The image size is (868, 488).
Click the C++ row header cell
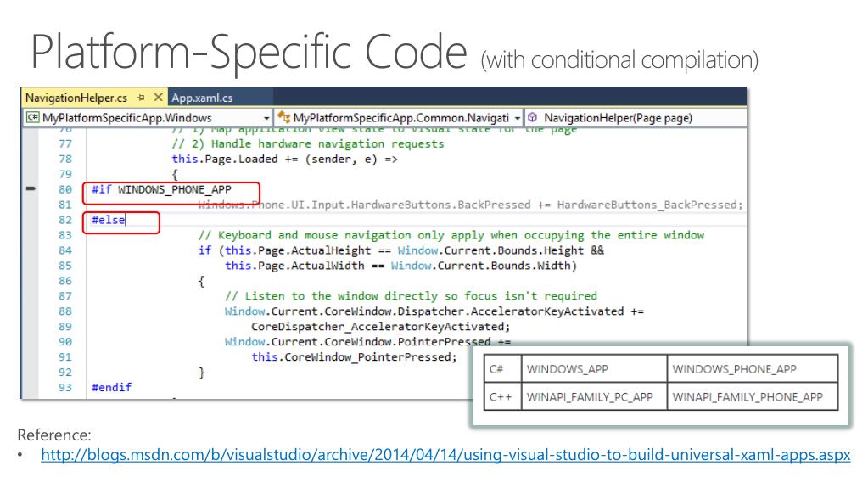pos(502,396)
